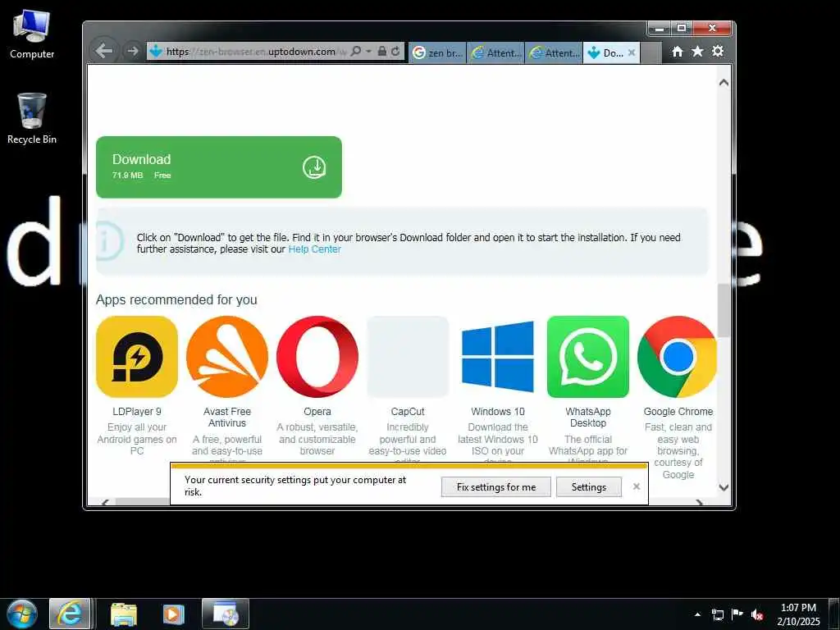Dismiss the security warning notification bar
The height and width of the screenshot is (630, 840).
click(637, 486)
